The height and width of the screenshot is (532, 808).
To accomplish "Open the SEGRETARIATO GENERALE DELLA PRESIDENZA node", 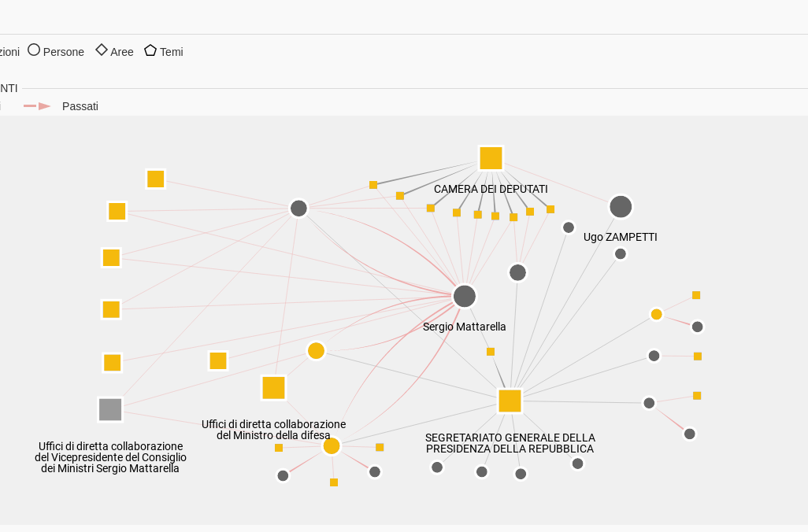I will (x=510, y=401).
